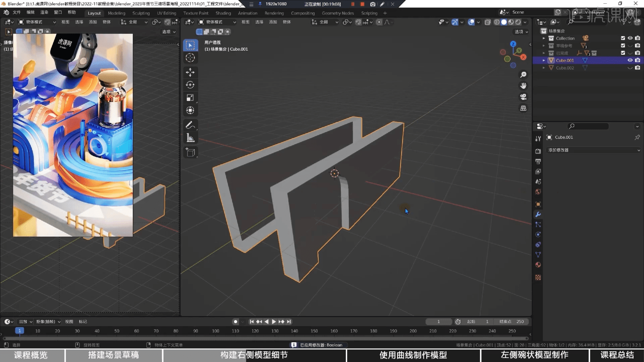Hide Cube.001 in viewport via eye icon
This screenshot has height=362, width=644.
coord(630,60)
